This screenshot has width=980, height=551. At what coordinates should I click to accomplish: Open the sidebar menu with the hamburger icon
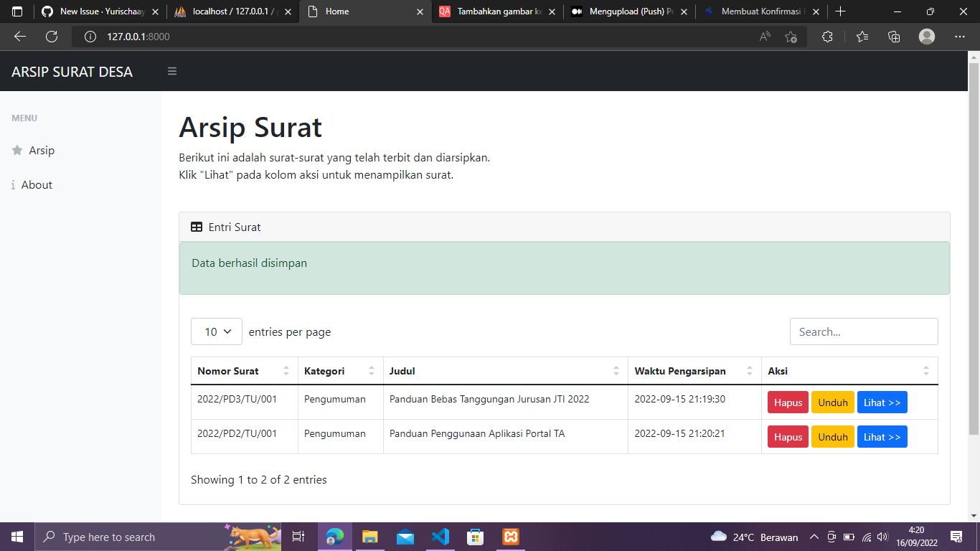(x=172, y=71)
